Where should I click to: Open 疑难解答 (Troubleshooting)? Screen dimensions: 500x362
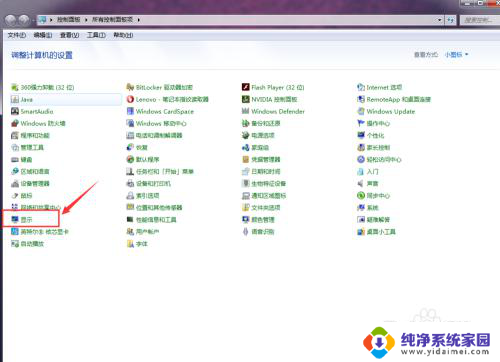click(373, 219)
